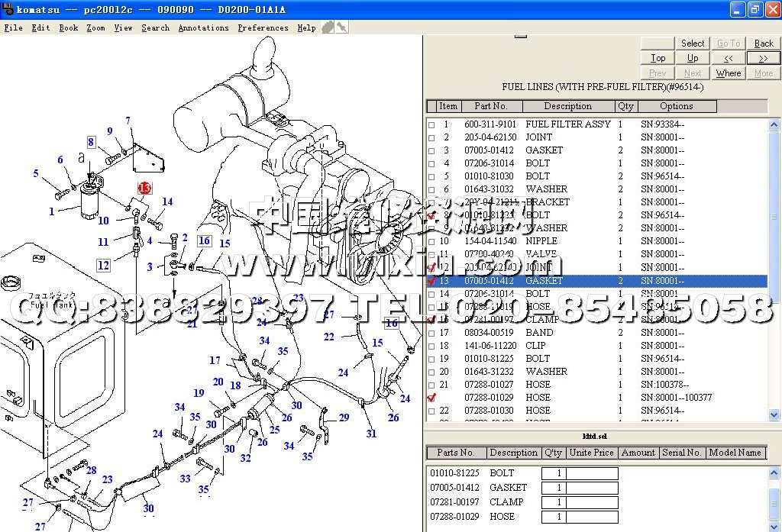Open the Zoom menu

(x=95, y=27)
